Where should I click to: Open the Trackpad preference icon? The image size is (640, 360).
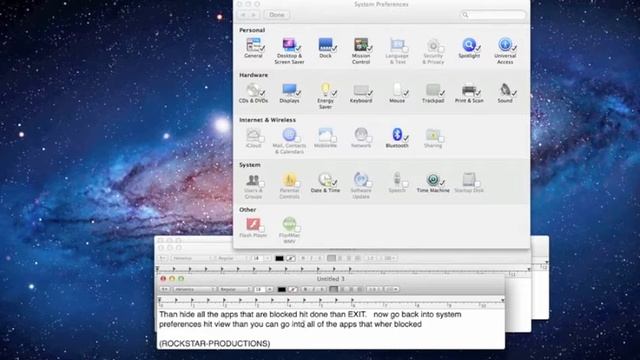433,89
